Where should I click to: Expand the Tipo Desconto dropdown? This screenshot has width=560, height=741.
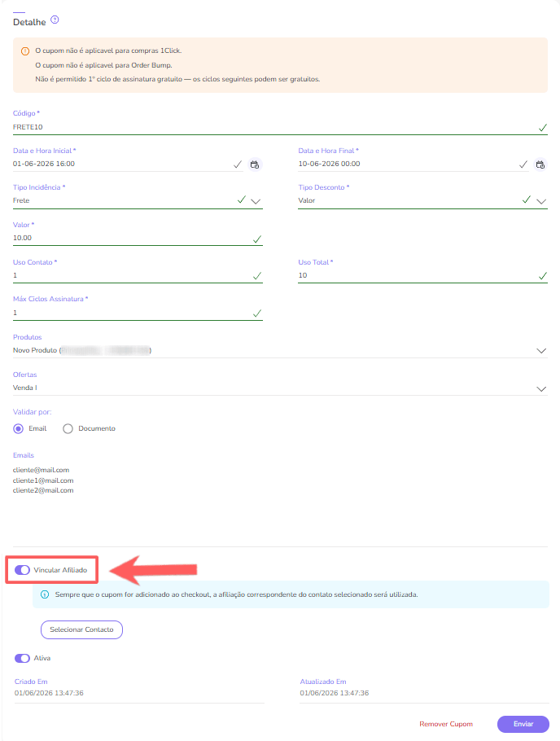(541, 201)
